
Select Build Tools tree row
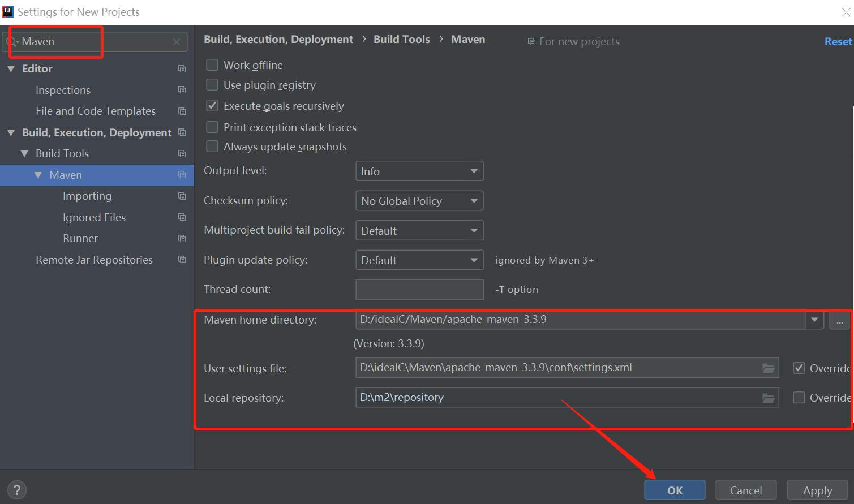(x=97, y=153)
